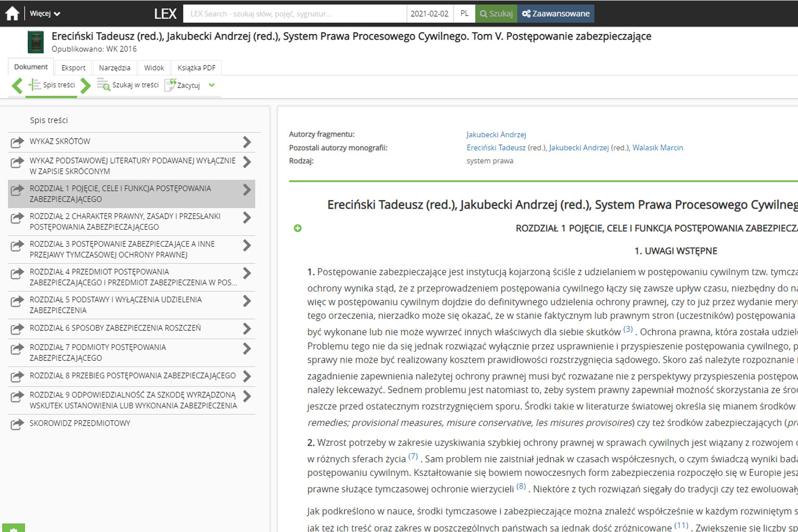Expand ROZDZIAŁ 6 Sposoby zabezpieczenia arrow
Screen dimensions: 798x532
(247, 328)
